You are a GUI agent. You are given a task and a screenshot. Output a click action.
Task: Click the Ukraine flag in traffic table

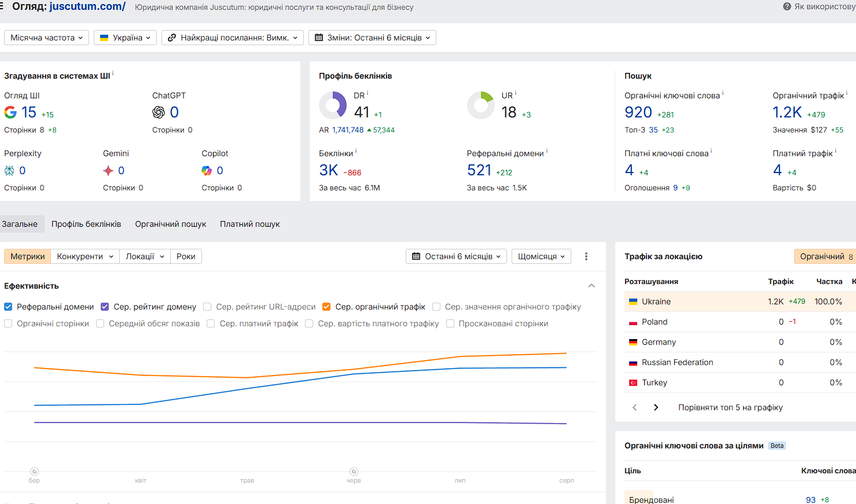(x=633, y=301)
